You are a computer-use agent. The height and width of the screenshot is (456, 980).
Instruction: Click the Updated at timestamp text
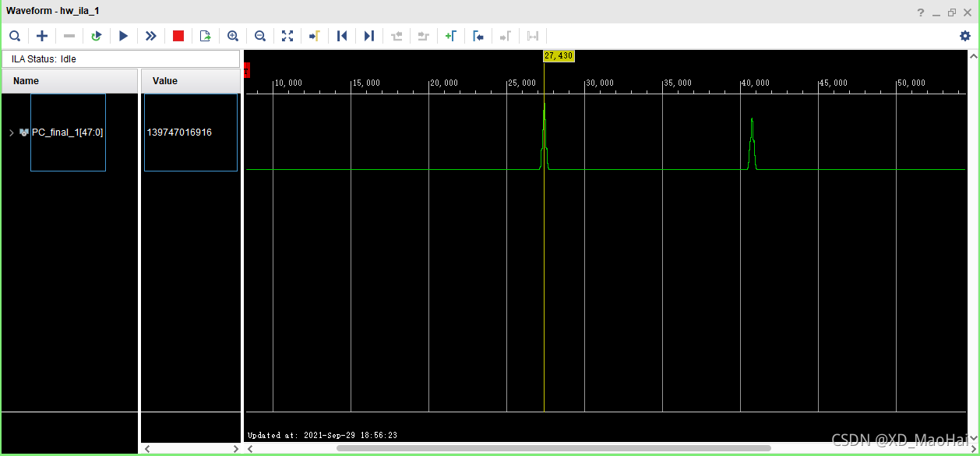[x=323, y=435]
